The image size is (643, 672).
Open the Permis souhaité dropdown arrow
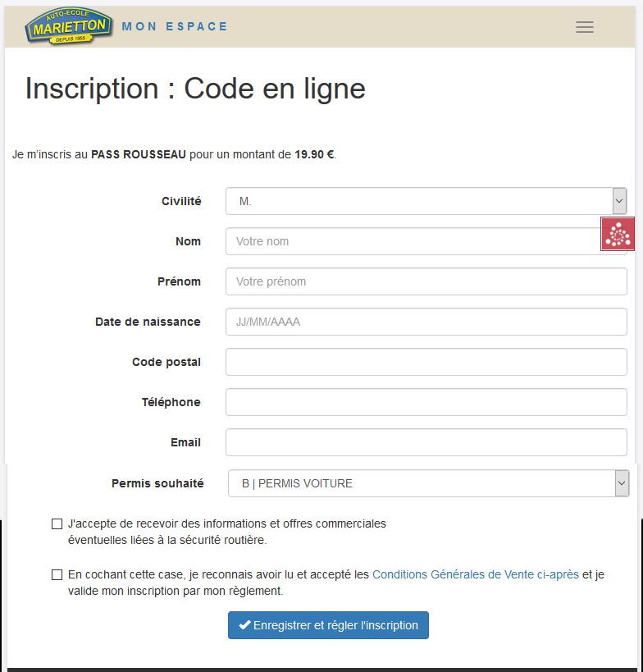pyautogui.click(x=622, y=483)
